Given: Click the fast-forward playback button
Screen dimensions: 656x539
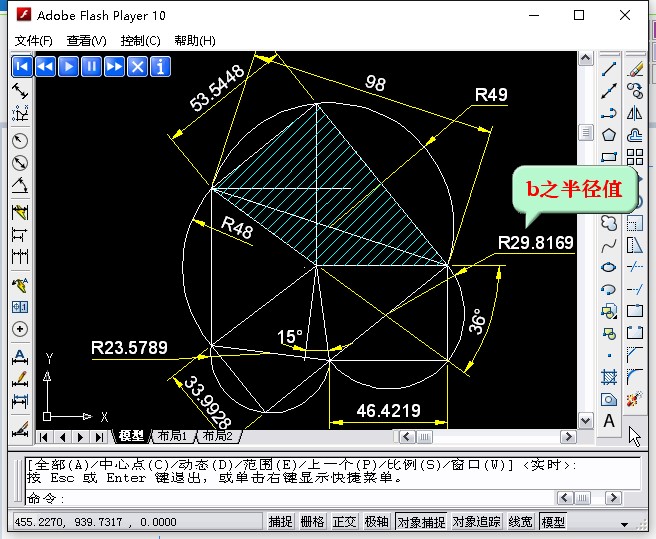Looking at the screenshot, I should click(114, 67).
